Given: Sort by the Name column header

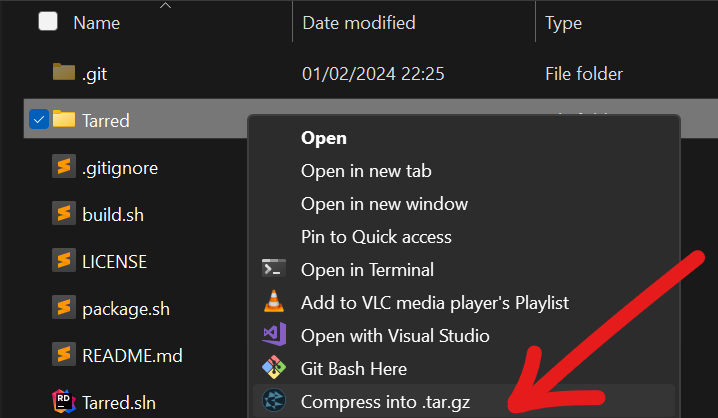Looking at the screenshot, I should (96, 22).
